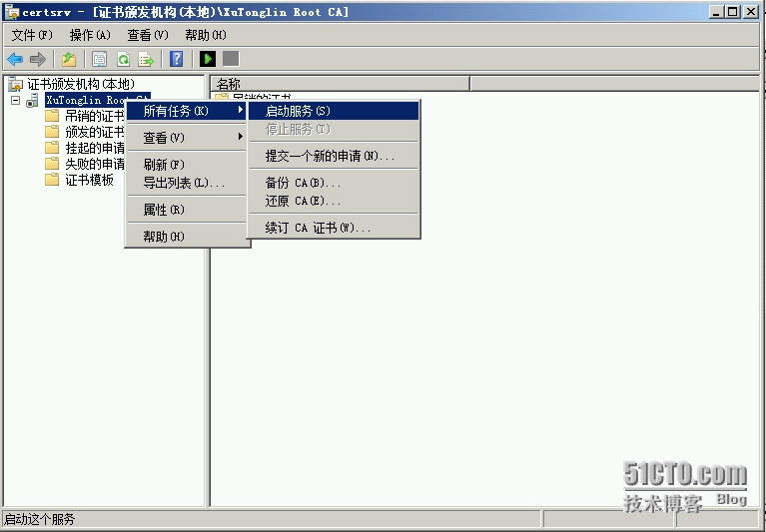Open the 文件(F) menu
766x532 pixels.
32,35
